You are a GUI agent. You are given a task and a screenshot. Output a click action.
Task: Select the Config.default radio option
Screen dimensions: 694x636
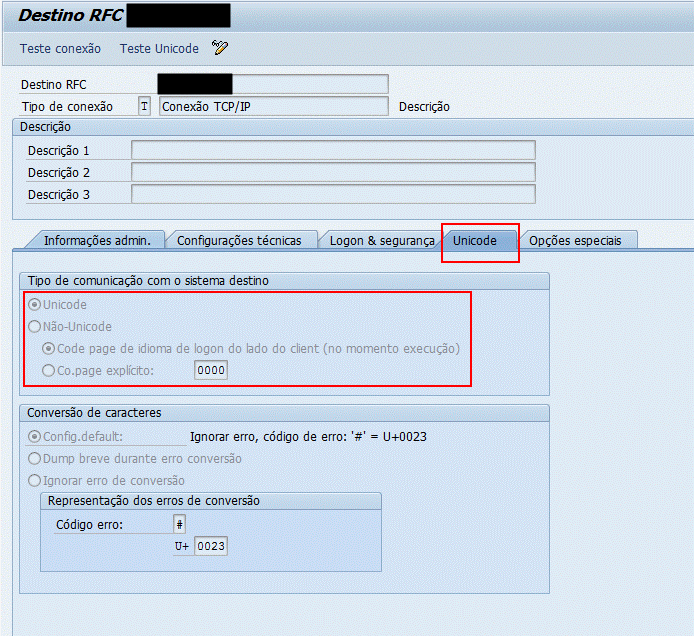point(35,436)
